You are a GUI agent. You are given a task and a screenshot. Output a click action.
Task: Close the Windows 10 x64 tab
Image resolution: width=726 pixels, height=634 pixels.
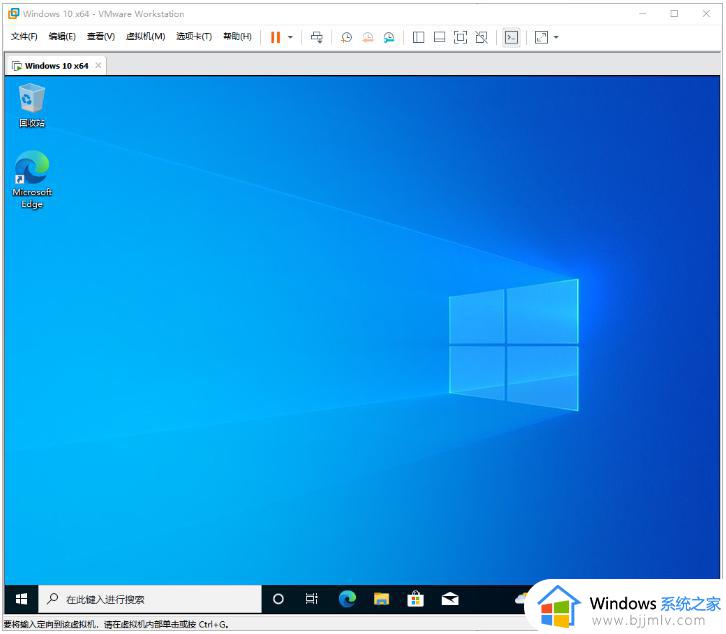click(x=98, y=65)
